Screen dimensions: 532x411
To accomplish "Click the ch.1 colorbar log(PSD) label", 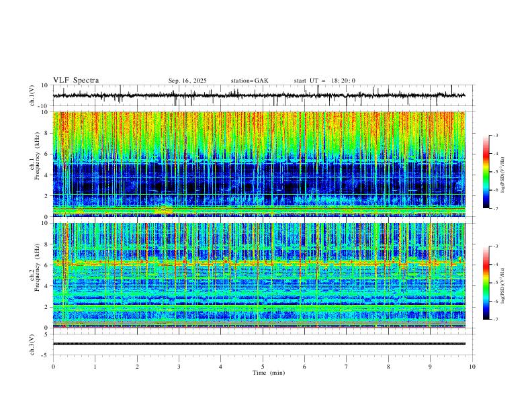I will pos(502,175).
